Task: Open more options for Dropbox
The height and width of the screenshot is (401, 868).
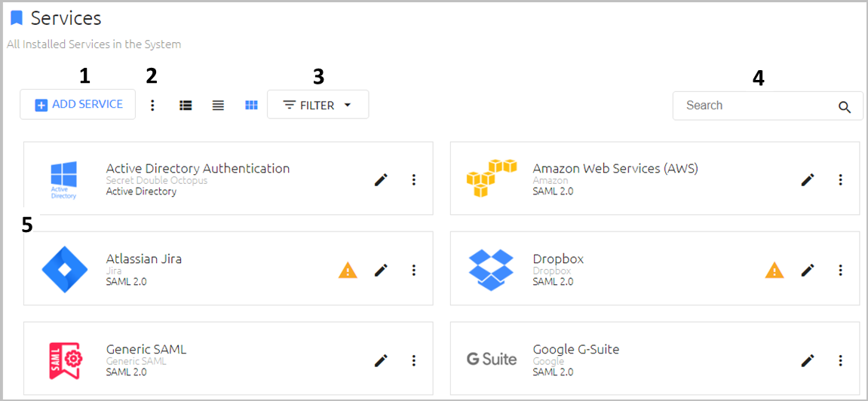Action: [840, 270]
